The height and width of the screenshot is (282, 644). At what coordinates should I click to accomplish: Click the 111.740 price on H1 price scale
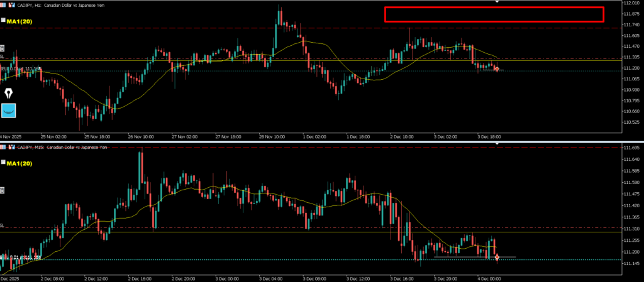[631, 24]
